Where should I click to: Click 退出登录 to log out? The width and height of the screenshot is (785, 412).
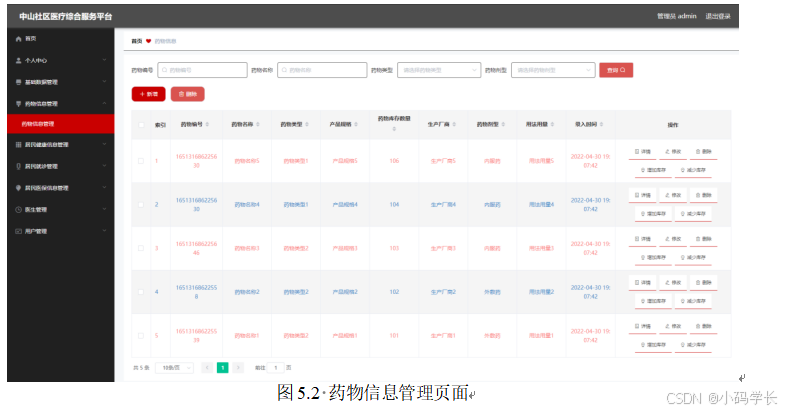pos(718,16)
